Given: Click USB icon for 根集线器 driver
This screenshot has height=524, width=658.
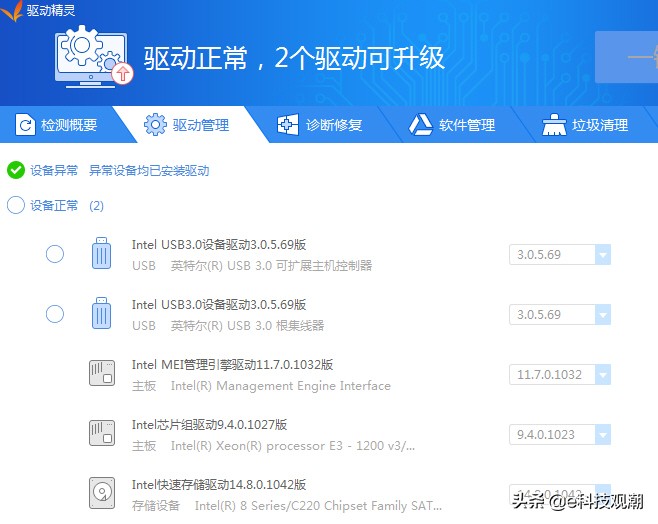Looking at the screenshot, I should 101,313.
